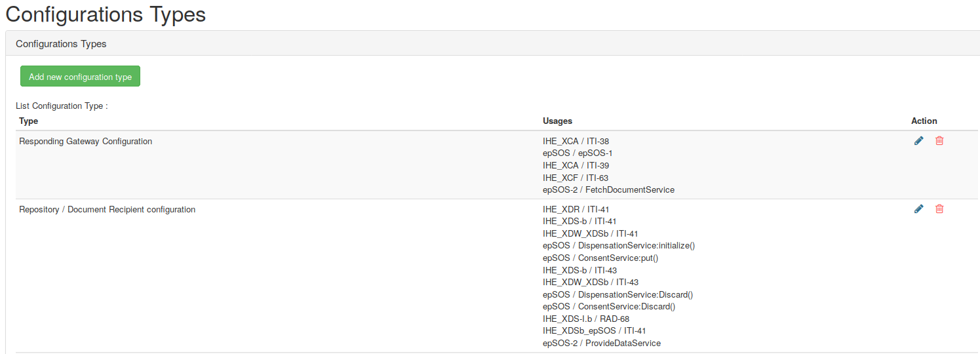Edit the Responding Gateway Configuration type
Image resolution: width=980 pixels, height=354 pixels.
point(918,141)
